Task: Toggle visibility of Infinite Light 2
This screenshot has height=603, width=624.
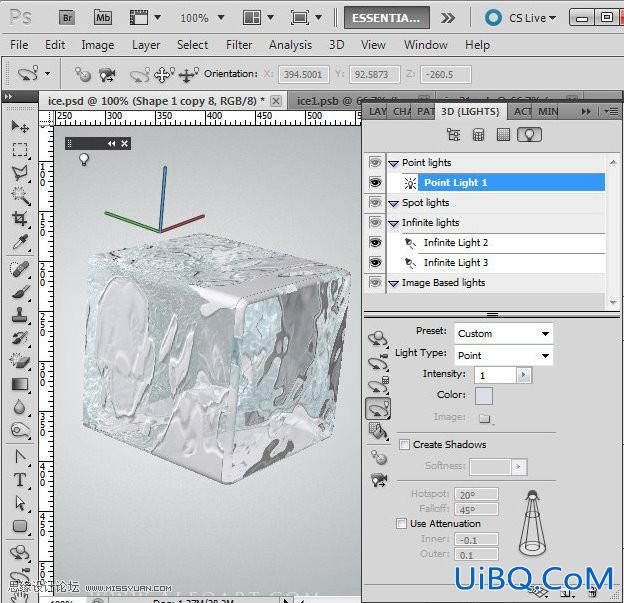Action: coord(375,242)
